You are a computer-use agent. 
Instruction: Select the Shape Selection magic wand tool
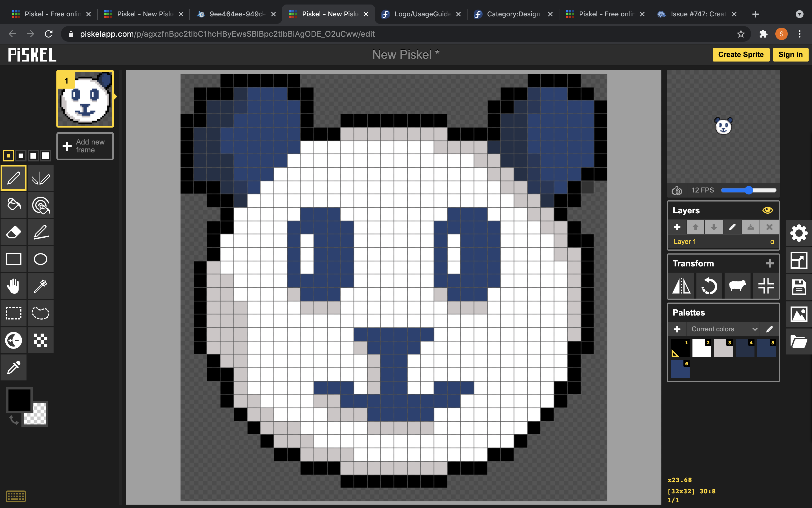click(41, 286)
